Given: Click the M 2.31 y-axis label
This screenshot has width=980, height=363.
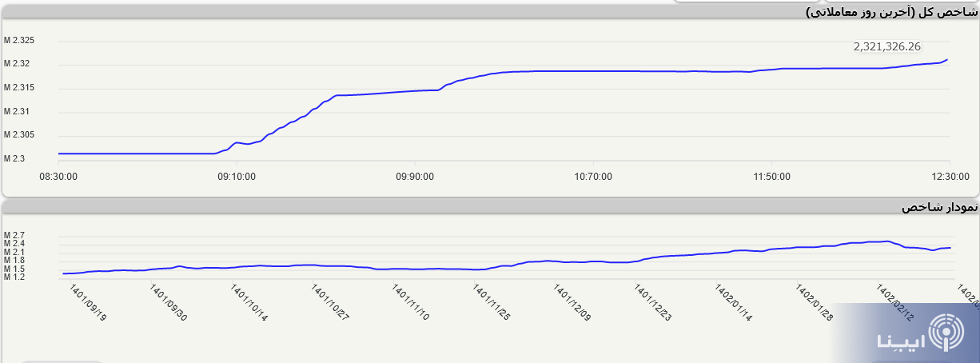Looking at the screenshot, I should coord(17,110).
